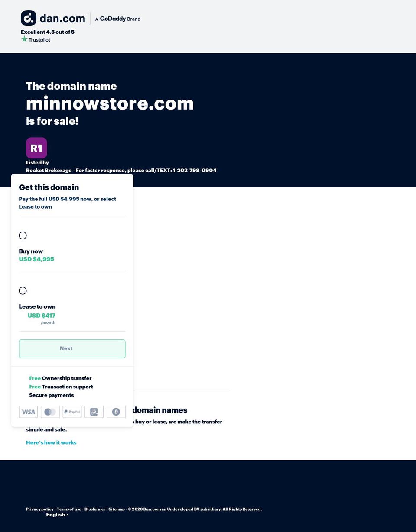416x532 pixels.
Task: Click the Alipay payment icon
Action: (x=94, y=412)
